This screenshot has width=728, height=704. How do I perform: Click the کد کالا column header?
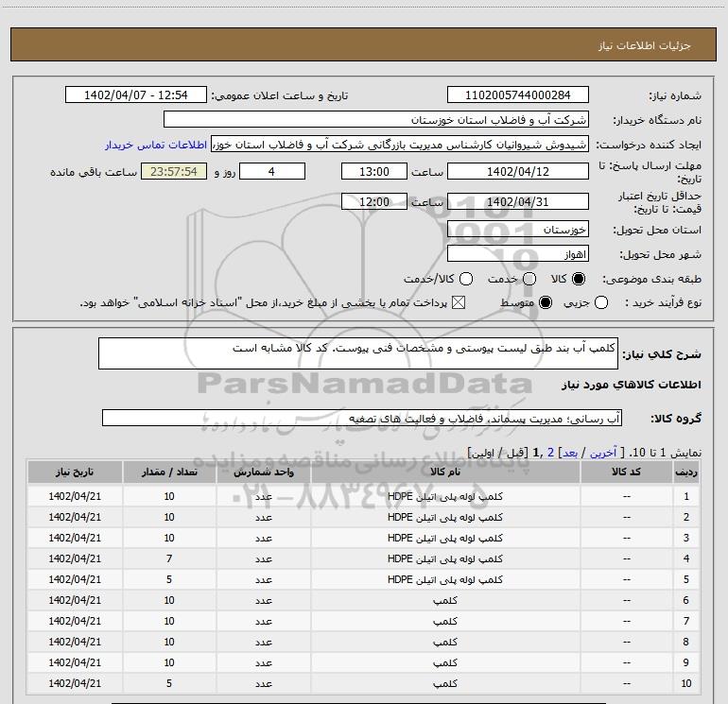pyautogui.click(x=626, y=472)
